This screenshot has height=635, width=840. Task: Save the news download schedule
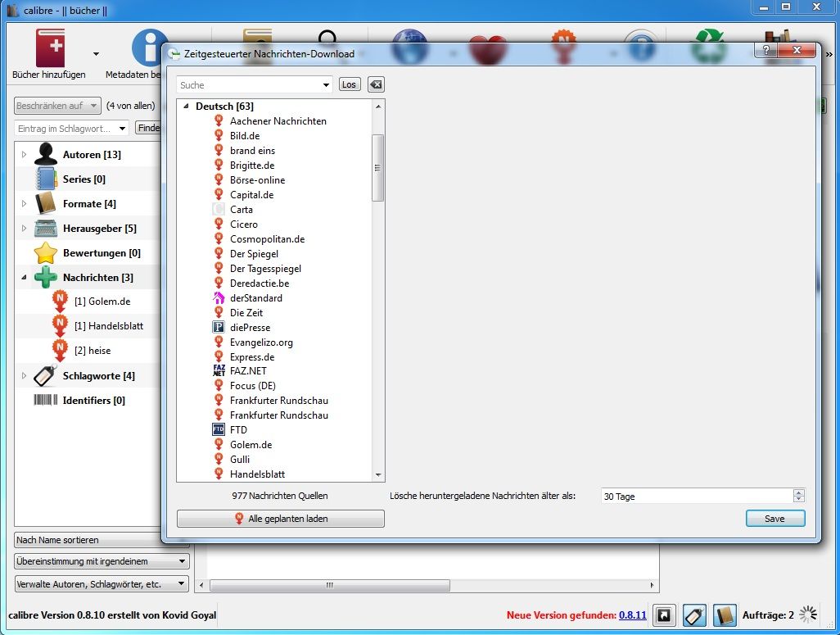click(x=775, y=519)
